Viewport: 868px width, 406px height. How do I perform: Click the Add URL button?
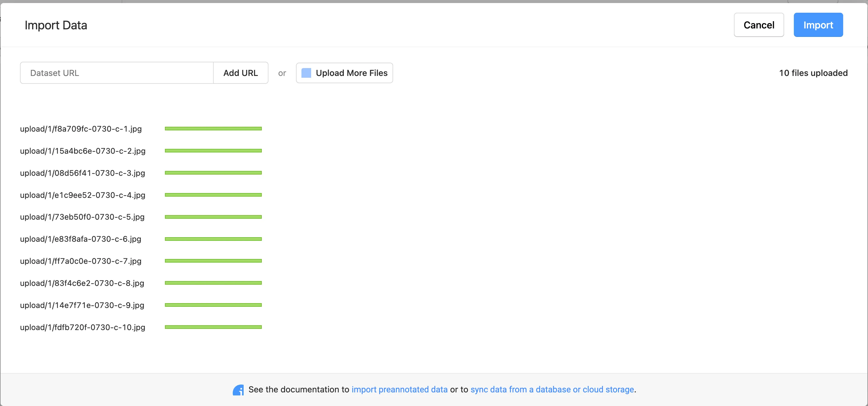tap(241, 73)
